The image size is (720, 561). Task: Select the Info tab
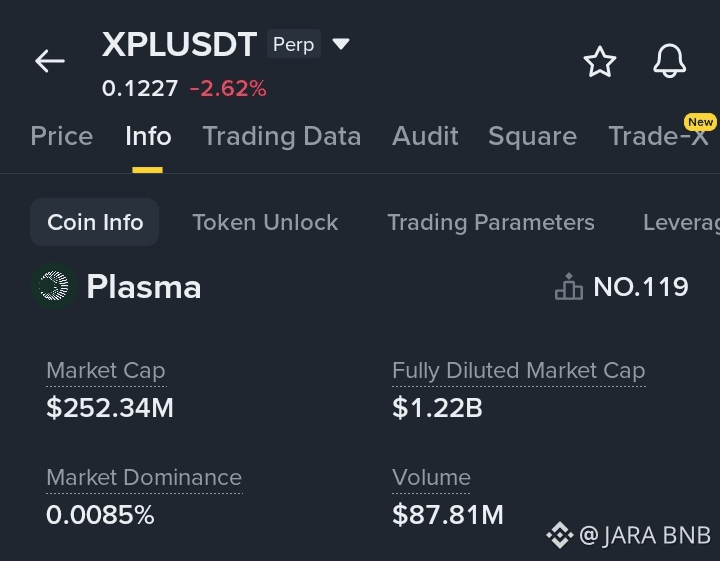tap(148, 136)
